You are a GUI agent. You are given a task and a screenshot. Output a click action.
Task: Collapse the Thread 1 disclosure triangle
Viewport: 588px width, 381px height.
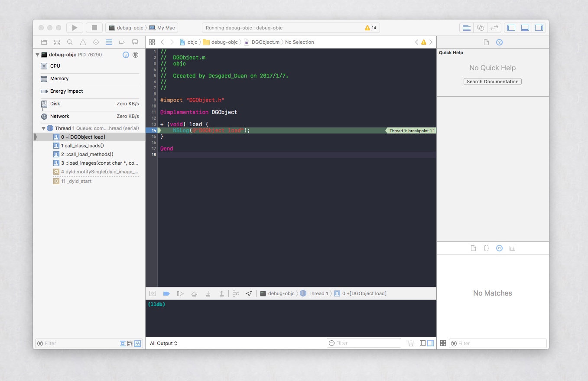click(x=43, y=128)
